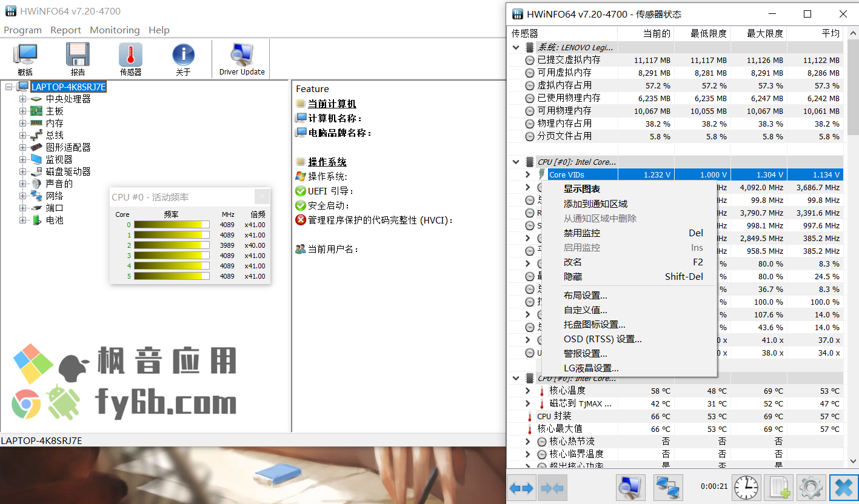This screenshot has width=859, height=504.
Task: Open sensor settings gear icon
Action: [811, 488]
